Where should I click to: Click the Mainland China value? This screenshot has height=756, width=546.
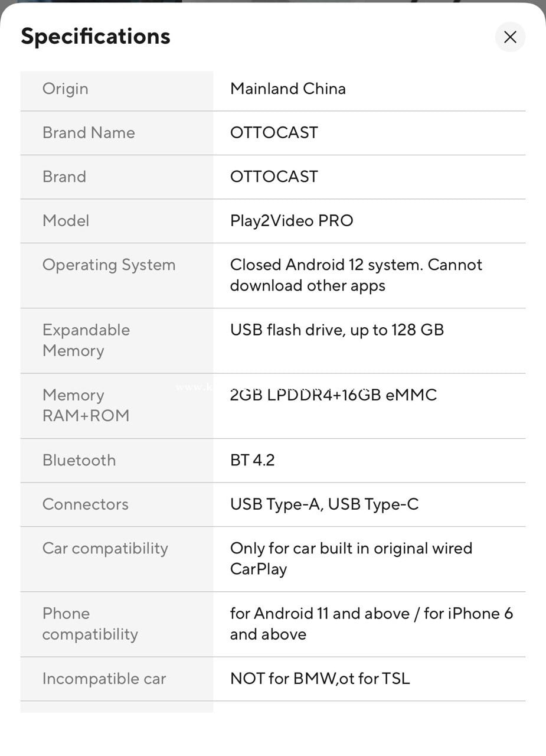(288, 89)
